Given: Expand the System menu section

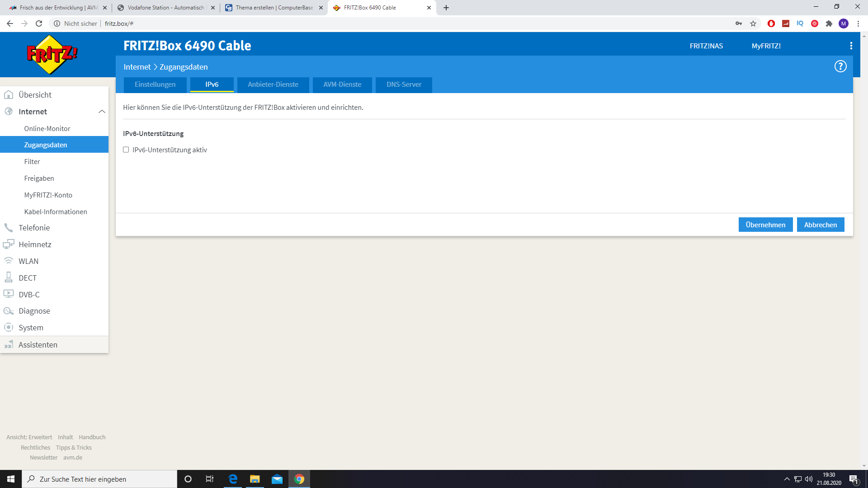Looking at the screenshot, I should tap(31, 328).
